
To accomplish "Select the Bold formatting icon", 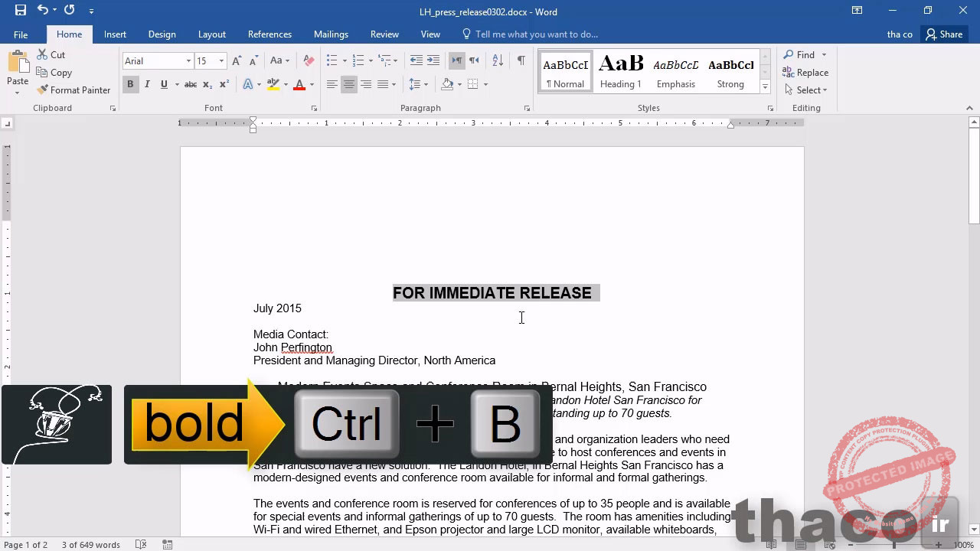I will [x=130, y=84].
